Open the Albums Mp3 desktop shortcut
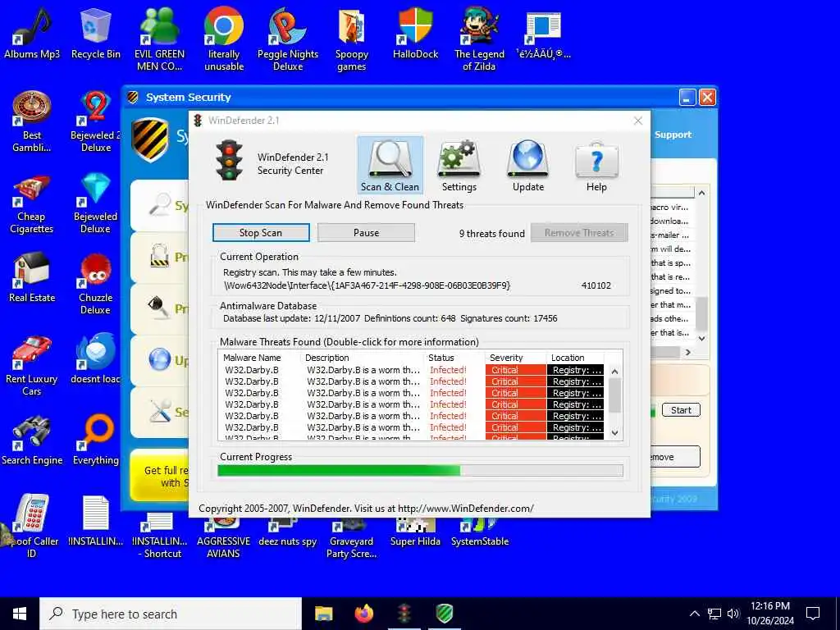The image size is (840, 630). click(x=32, y=34)
